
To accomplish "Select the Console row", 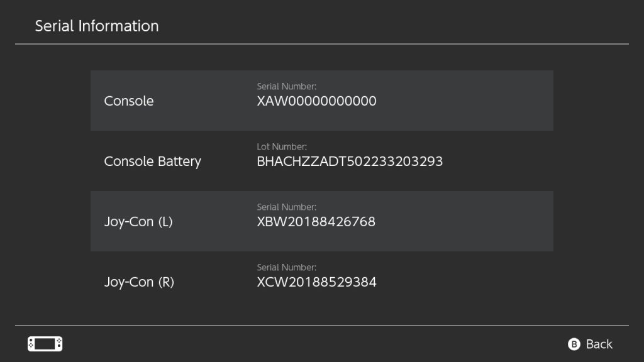I will pos(321,101).
